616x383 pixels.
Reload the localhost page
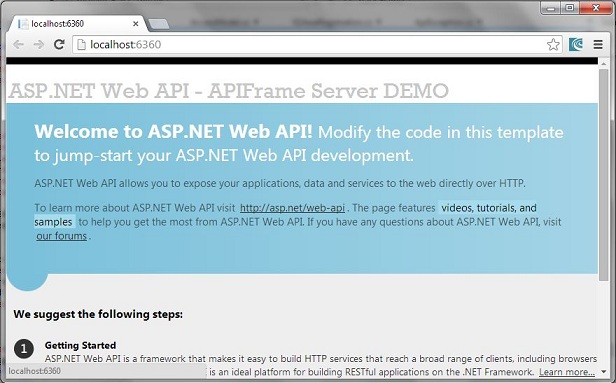(x=59, y=44)
